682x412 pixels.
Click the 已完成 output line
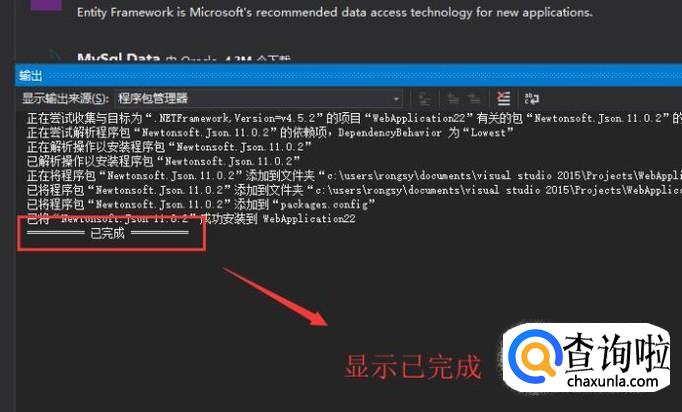click(x=108, y=233)
